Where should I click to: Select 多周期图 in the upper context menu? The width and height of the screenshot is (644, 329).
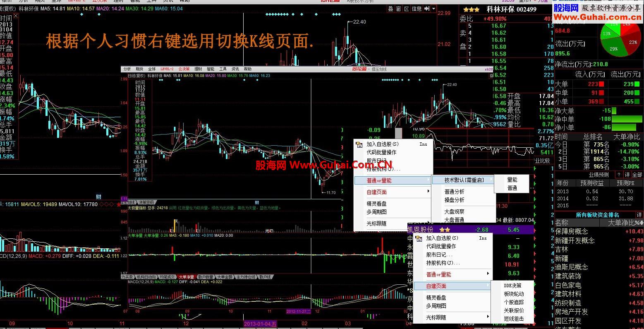click(376, 212)
